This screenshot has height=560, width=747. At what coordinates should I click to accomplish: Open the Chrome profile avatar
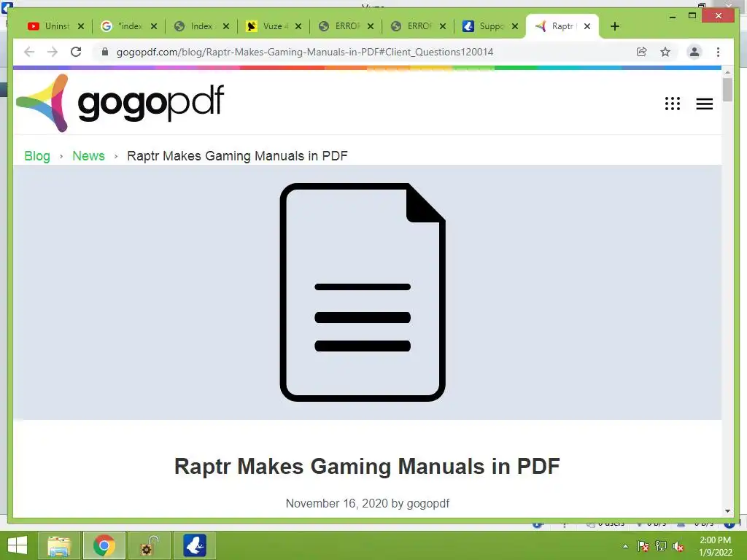tap(694, 52)
